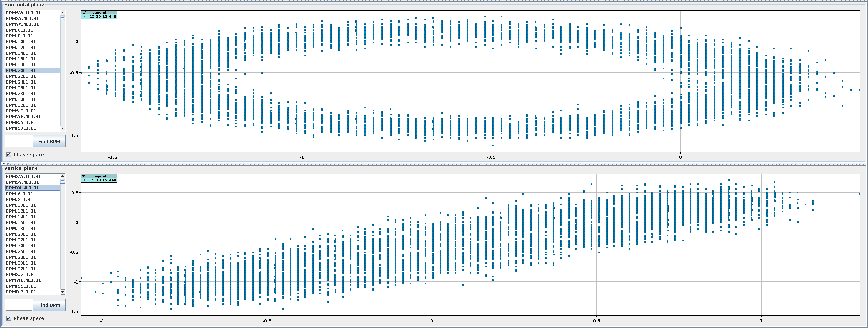
Task: Select BPM.22L1.B1 in Vertical plane list
Action: point(33,240)
